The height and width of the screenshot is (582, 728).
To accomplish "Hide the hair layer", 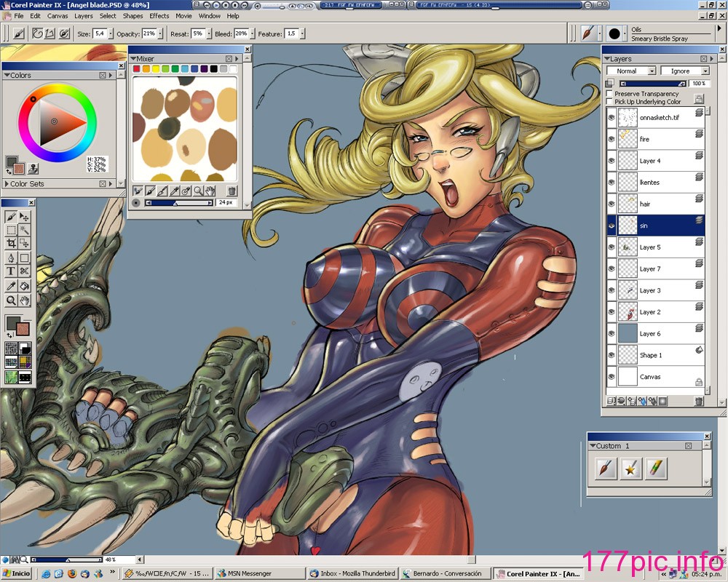I will click(x=612, y=204).
